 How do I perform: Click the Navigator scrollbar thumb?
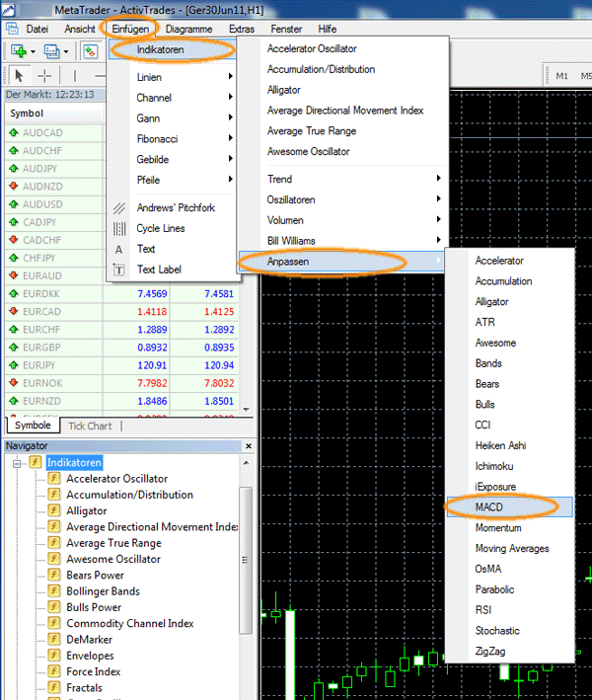tap(246, 560)
